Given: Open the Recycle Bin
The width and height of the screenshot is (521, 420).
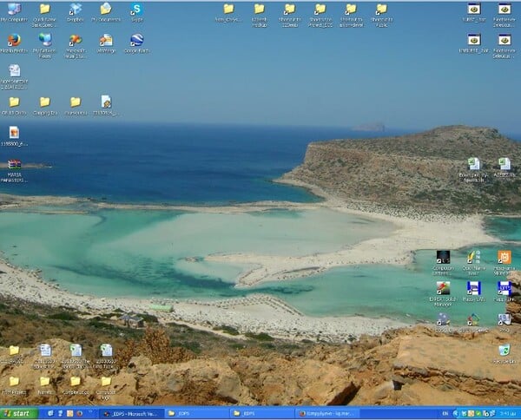Looking at the screenshot, I should coord(504,351).
